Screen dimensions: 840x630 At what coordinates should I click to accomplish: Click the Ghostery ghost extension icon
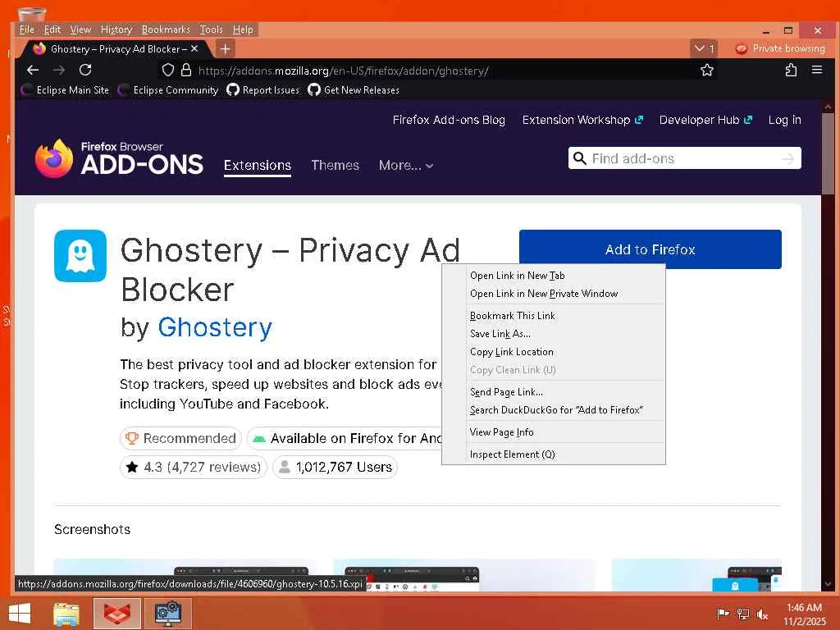(x=80, y=256)
